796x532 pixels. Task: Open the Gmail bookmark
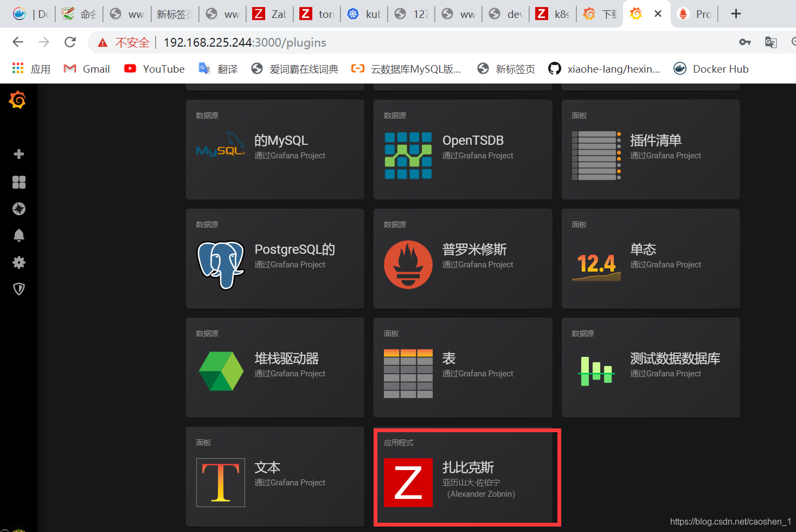pyautogui.click(x=87, y=69)
